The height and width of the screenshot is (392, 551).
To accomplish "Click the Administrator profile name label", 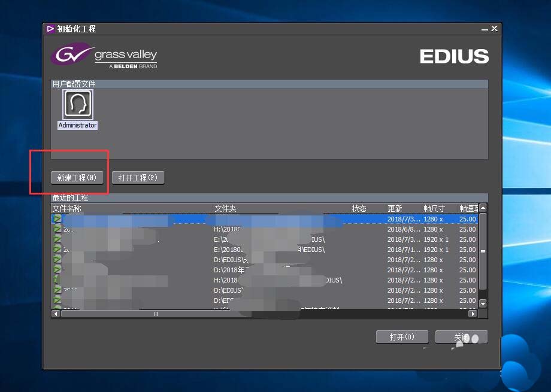I will click(x=78, y=125).
